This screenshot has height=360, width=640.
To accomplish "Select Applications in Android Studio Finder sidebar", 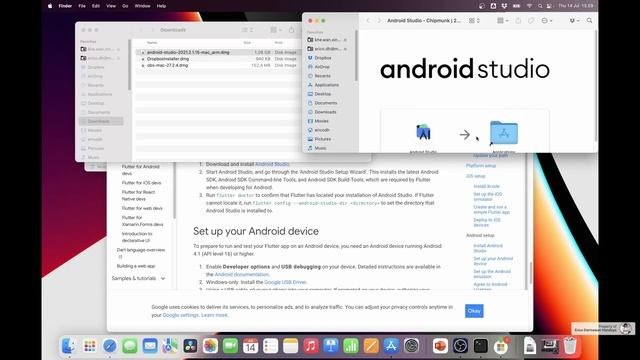I will [x=327, y=85].
